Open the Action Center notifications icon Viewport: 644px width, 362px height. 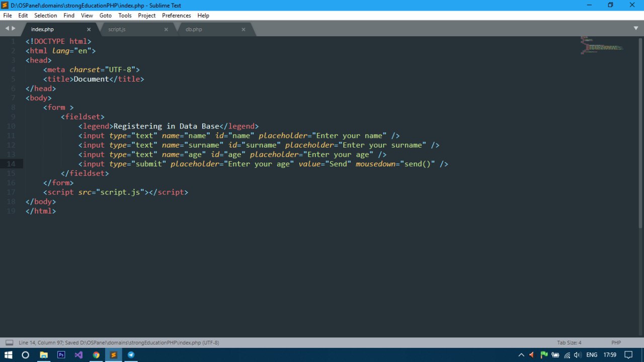(x=628, y=355)
